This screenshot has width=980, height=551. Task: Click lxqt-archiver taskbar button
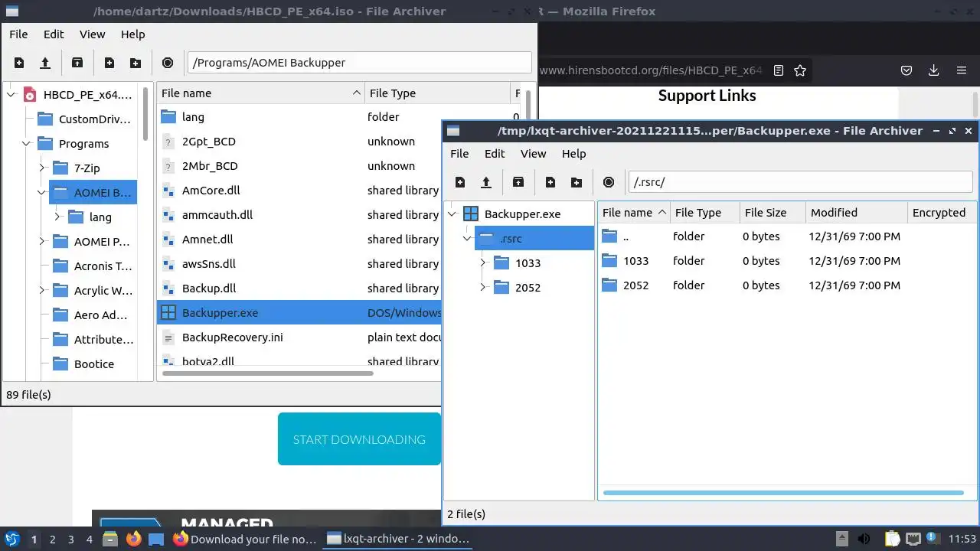(x=398, y=539)
